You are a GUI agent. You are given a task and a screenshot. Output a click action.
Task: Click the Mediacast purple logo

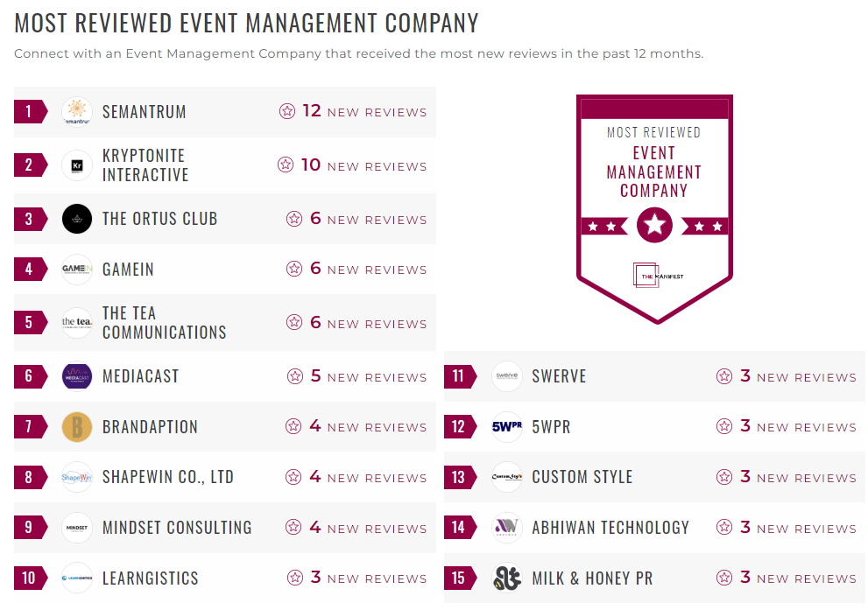coord(77,376)
